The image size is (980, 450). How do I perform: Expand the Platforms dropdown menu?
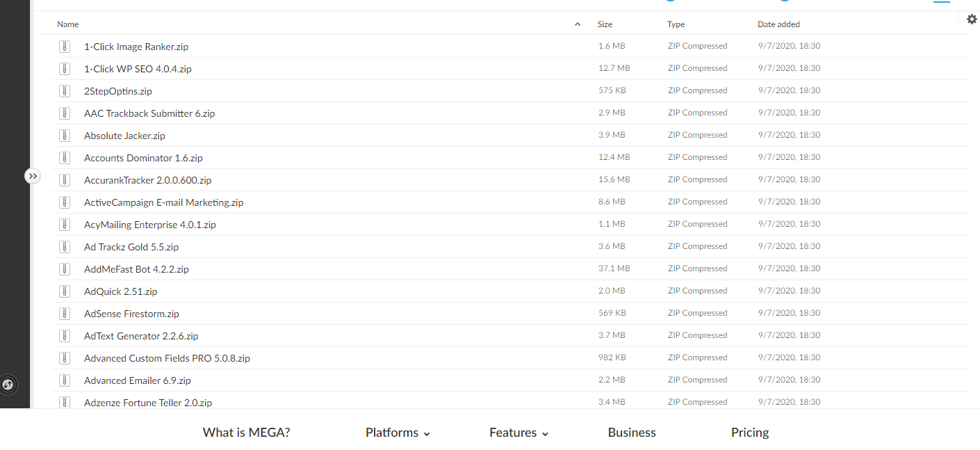point(398,433)
